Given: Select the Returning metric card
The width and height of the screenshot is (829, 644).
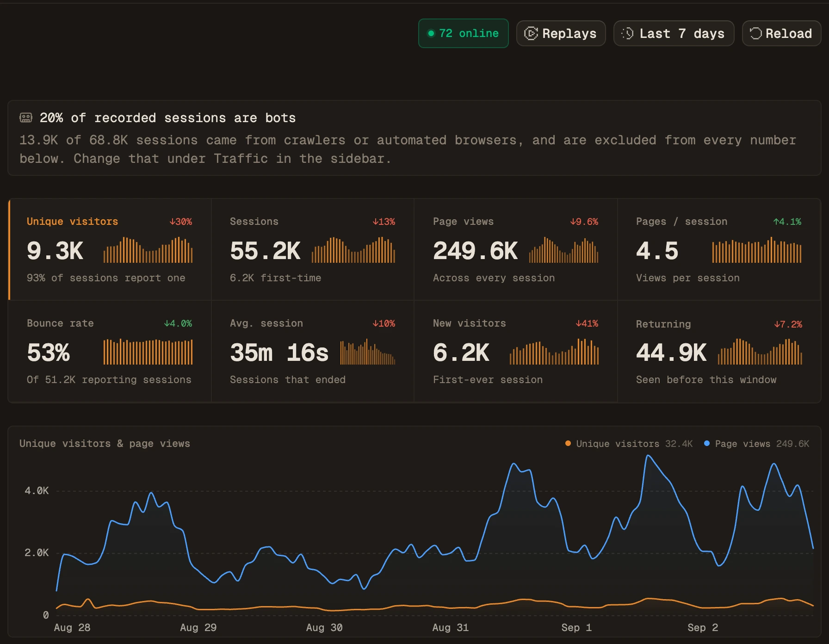Looking at the screenshot, I should [719, 352].
